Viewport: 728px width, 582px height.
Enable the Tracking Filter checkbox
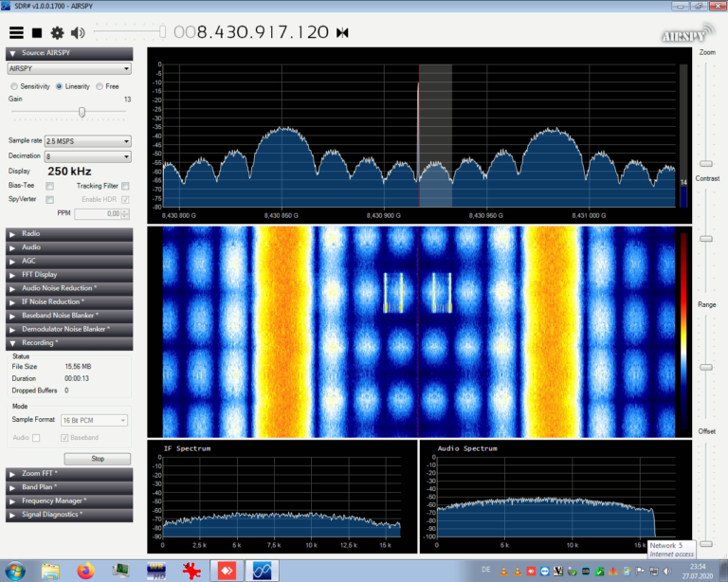tap(125, 186)
